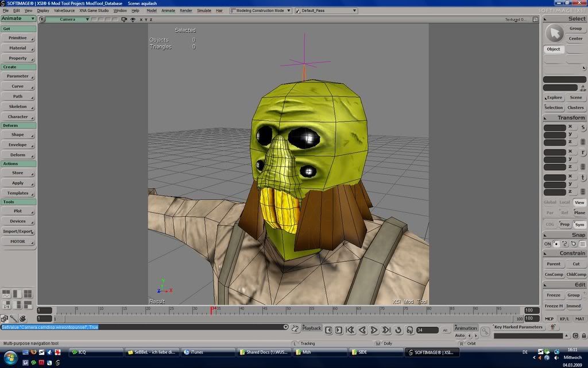
Task: Click the C button beside lock icon
Action: (x=576, y=336)
